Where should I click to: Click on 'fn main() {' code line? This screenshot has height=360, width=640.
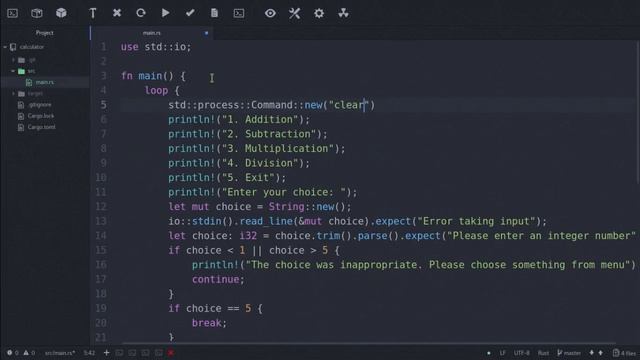pyautogui.click(x=153, y=76)
